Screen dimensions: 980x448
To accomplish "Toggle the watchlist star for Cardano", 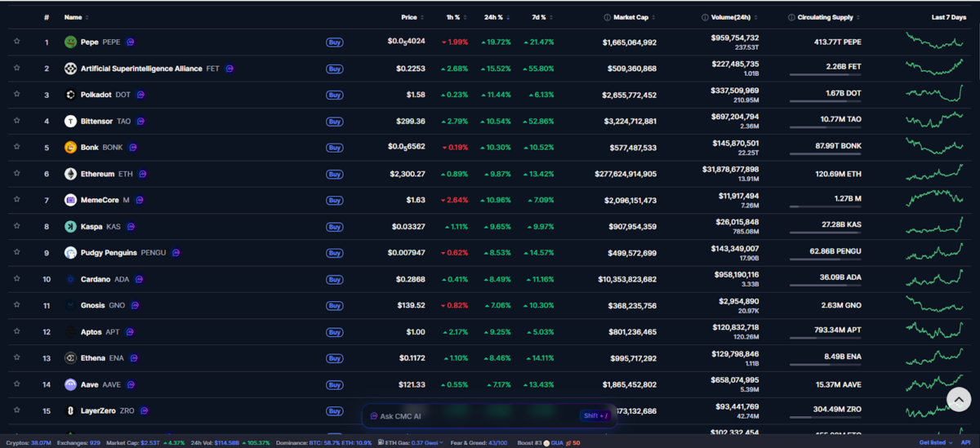I will (x=16, y=279).
